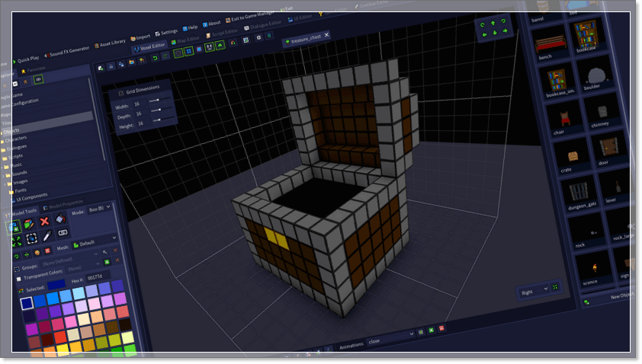Click the Quick Play button
This screenshot has width=642, height=364.
(26, 59)
